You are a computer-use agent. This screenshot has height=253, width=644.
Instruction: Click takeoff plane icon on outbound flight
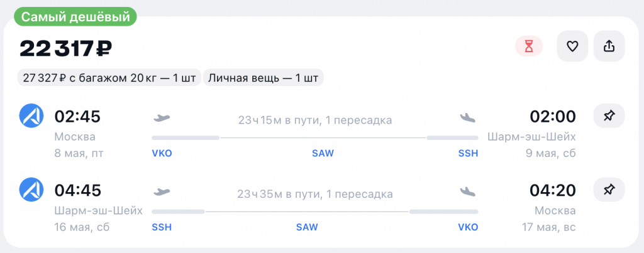tap(162, 117)
